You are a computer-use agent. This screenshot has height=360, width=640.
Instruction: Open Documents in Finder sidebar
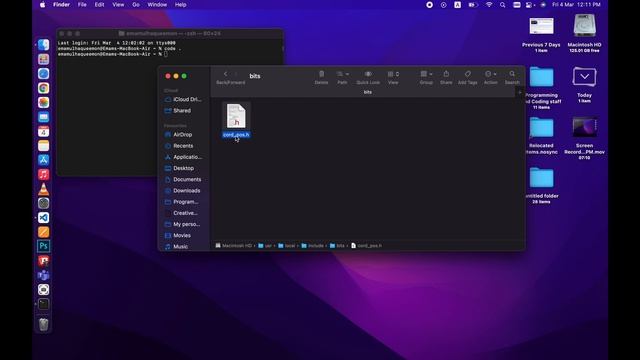tap(183, 179)
